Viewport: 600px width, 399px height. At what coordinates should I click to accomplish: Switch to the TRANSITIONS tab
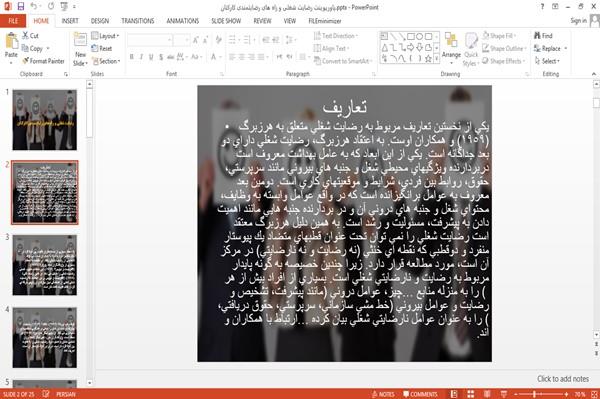click(138, 21)
